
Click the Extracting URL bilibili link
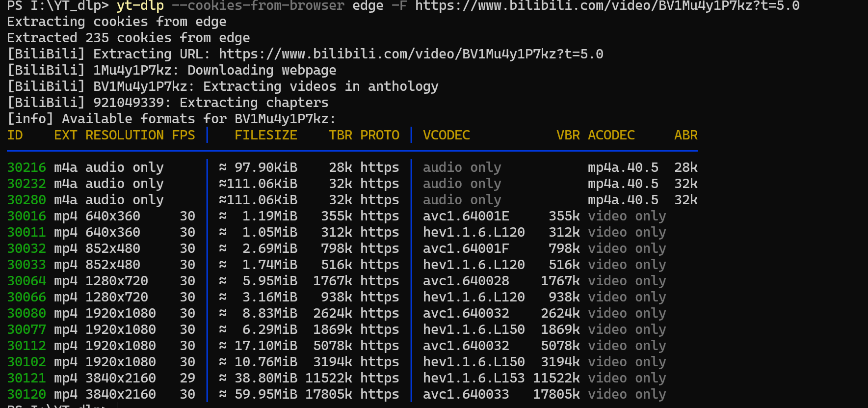[411, 54]
